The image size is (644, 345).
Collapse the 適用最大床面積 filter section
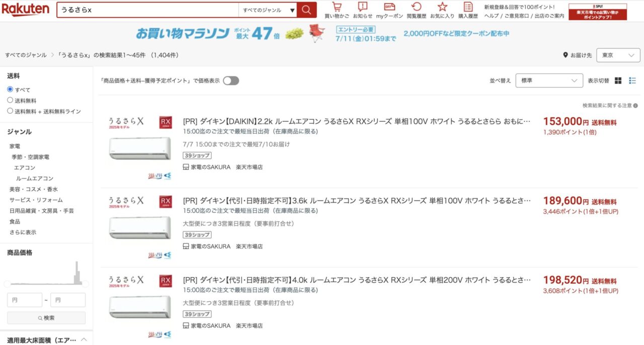(x=84, y=339)
